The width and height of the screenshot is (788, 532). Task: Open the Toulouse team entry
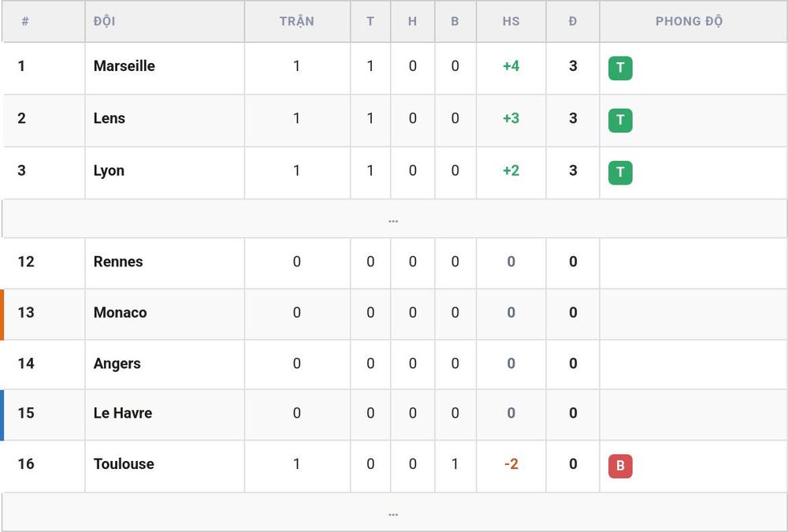click(124, 463)
